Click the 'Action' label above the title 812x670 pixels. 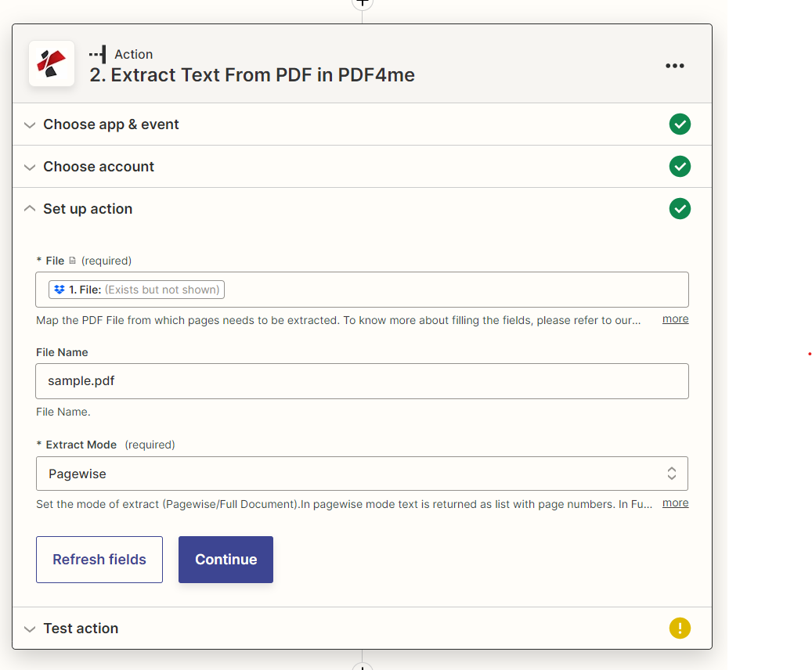pos(134,54)
